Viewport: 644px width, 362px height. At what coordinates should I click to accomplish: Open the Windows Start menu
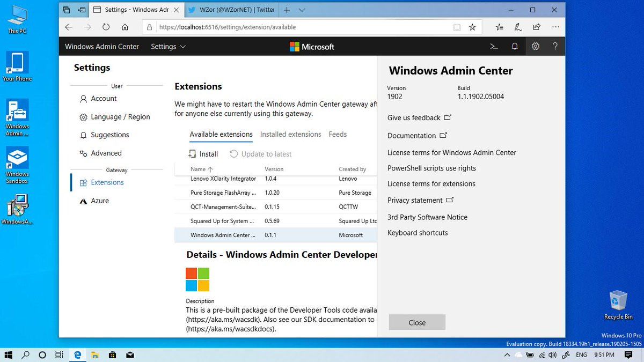pos(9,354)
